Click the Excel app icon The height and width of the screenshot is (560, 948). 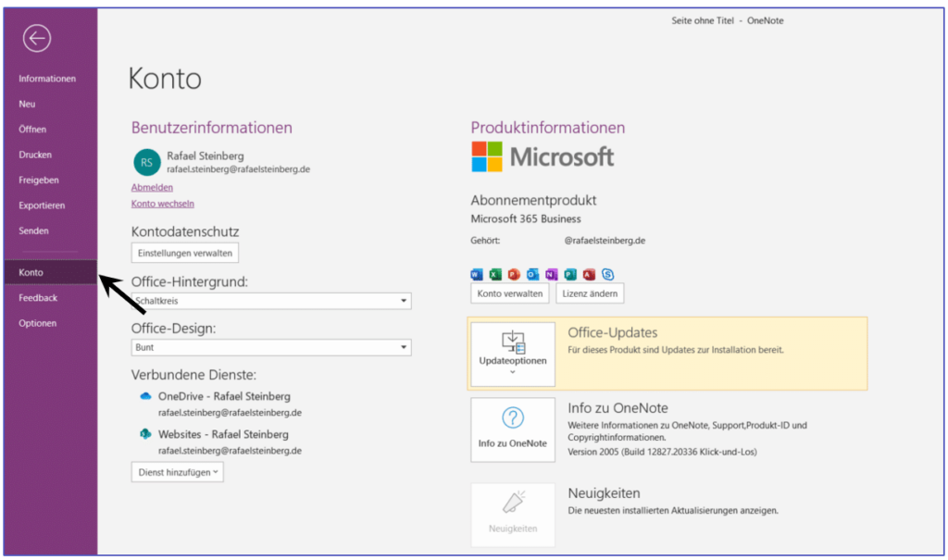495,275
